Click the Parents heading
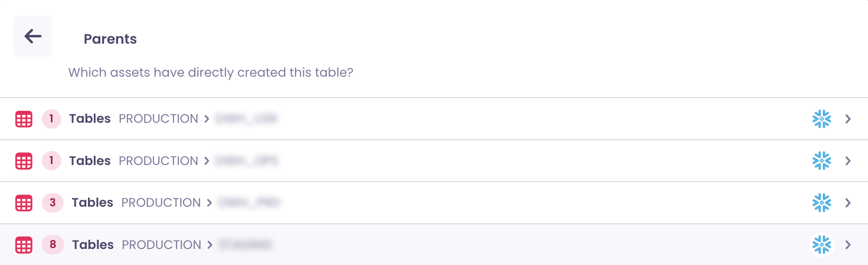Image resolution: width=868 pixels, height=265 pixels. click(x=110, y=39)
